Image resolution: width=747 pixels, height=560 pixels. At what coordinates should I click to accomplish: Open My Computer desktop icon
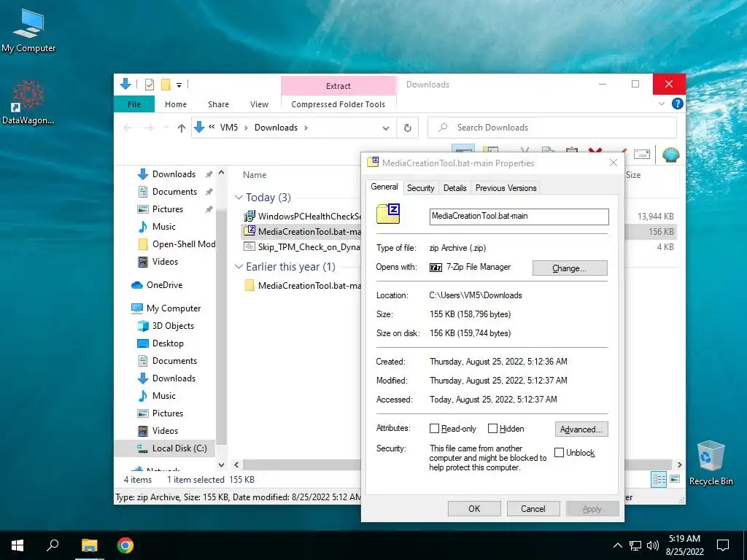[x=28, y=31]
